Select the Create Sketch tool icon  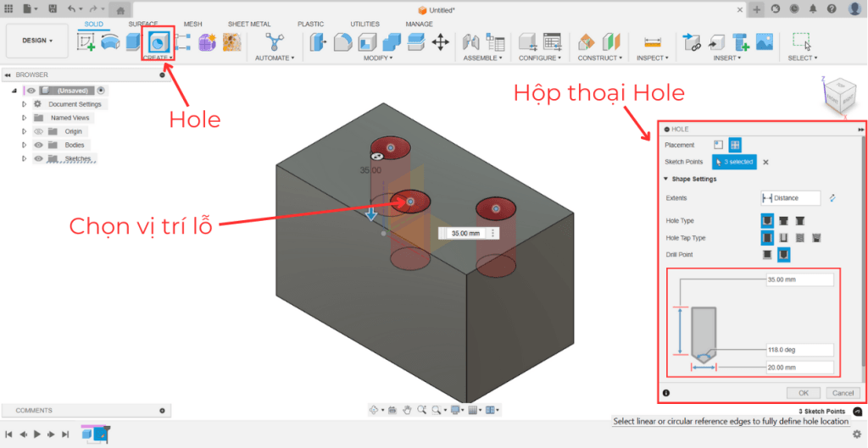(86, 41)
